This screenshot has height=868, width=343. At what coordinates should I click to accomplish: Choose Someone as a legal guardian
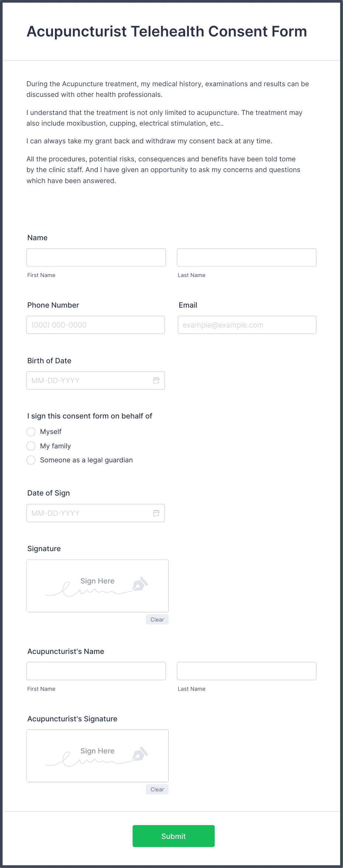coord(31,460)
